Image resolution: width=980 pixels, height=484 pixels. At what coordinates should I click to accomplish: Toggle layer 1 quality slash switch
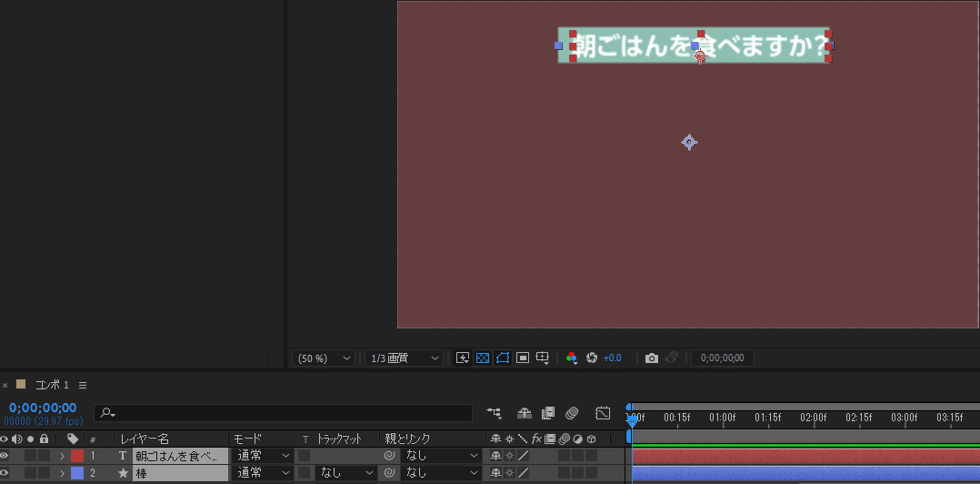(x=523, y=456)
